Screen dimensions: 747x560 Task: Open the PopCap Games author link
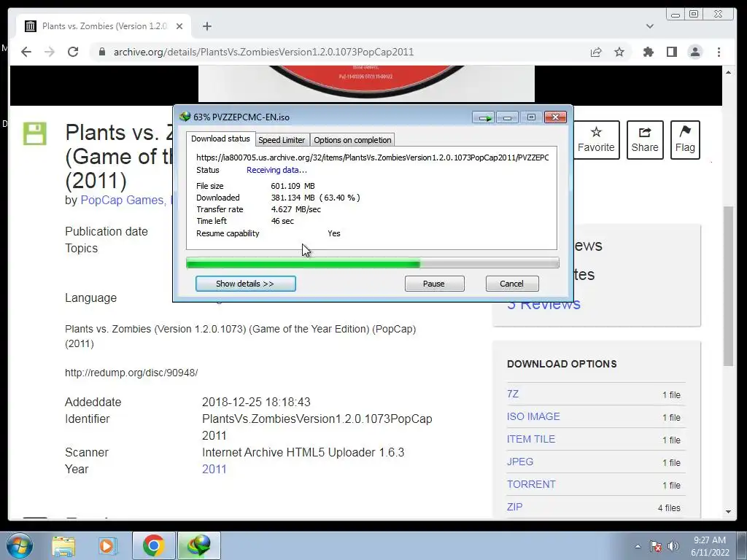(122, 200)
